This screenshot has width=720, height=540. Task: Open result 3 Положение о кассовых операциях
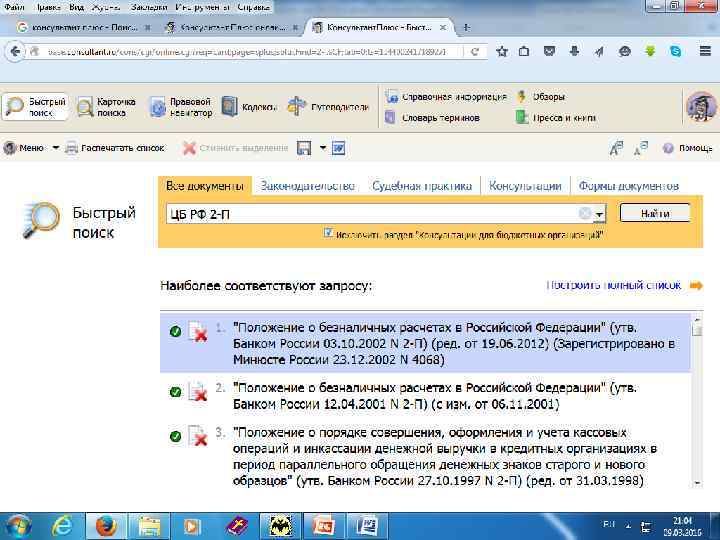tap(445, 456)
